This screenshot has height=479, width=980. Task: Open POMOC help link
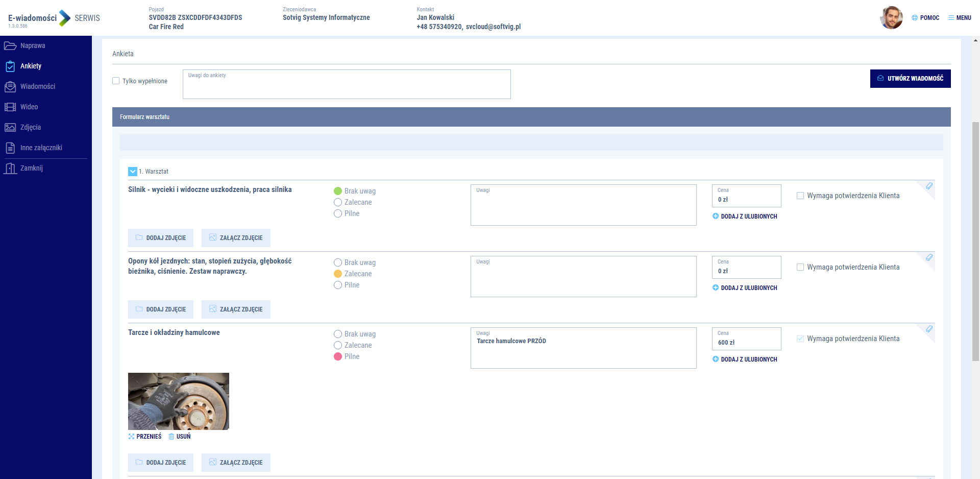click(x=925, y=18)
